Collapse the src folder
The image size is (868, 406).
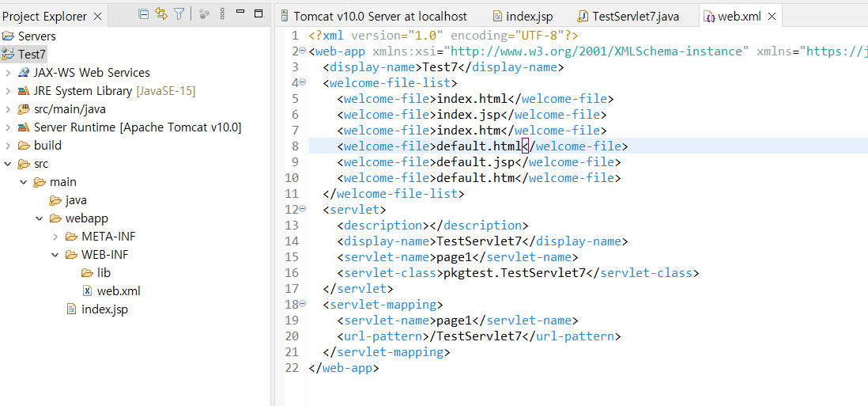tap(8, 164)
